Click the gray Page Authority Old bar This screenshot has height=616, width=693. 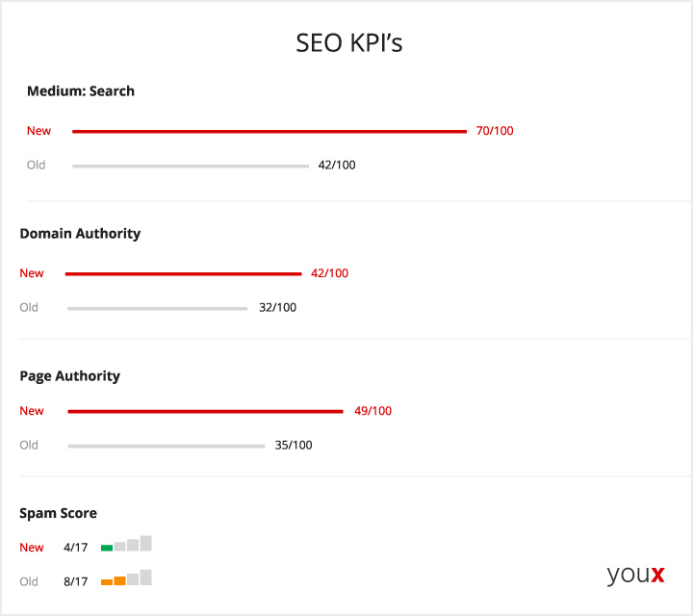pyautogui.click(x=167, y=446)
